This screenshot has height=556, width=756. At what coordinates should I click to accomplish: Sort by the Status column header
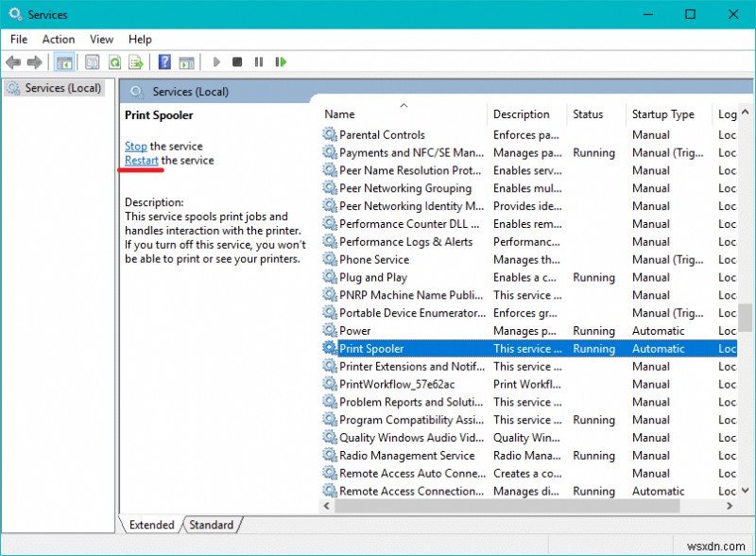point(588,114)
